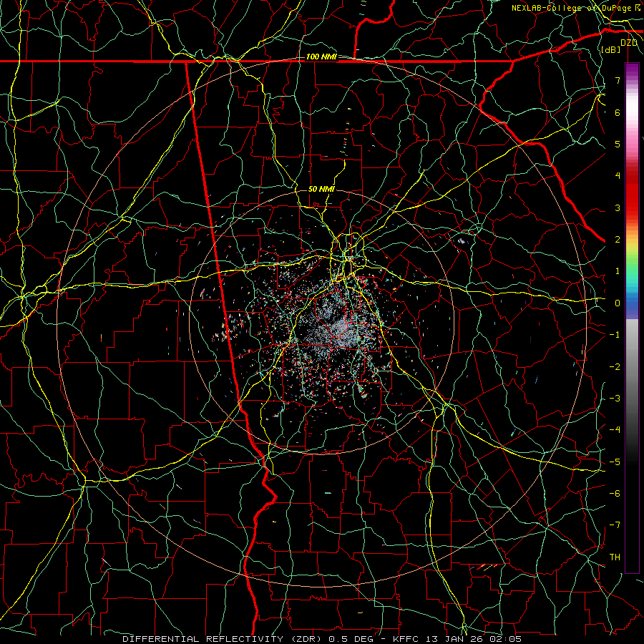644x644 pixels.
Task: Click the "0" value on the ZDR color scale
Action: click(x=618, y=303)
